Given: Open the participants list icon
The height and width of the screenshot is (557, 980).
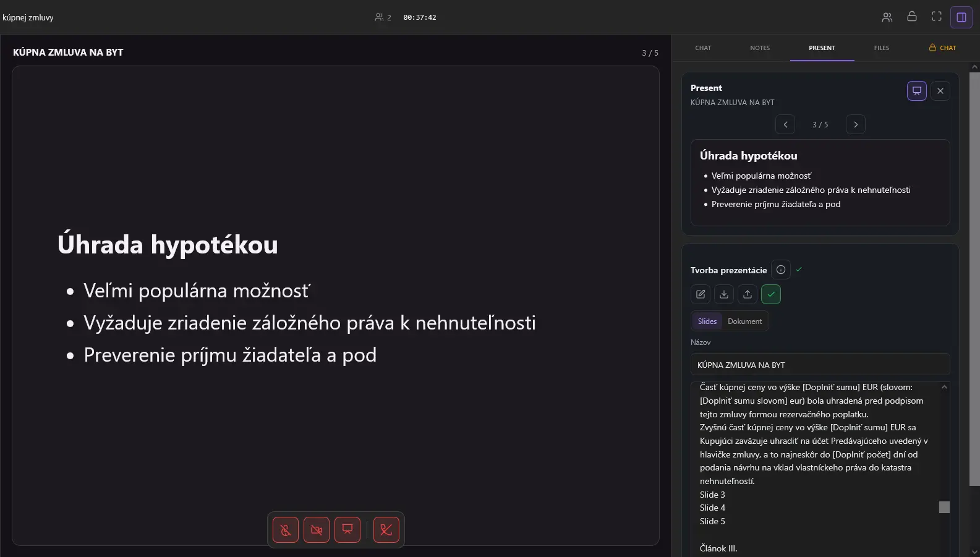Looking at the screenshot, I should click(x=887, y=17).
